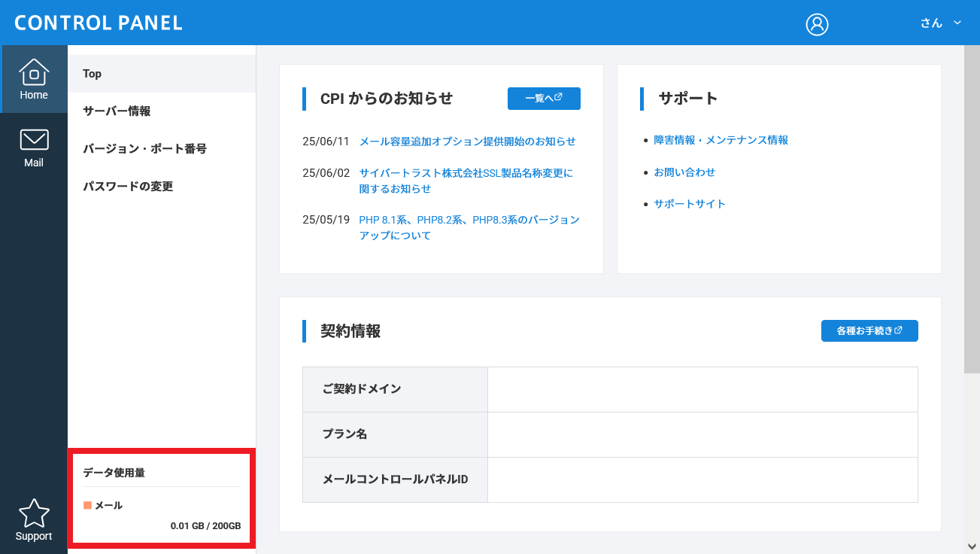Select Top in the side menu
The image size is (980, 554).
coord(93,74)
